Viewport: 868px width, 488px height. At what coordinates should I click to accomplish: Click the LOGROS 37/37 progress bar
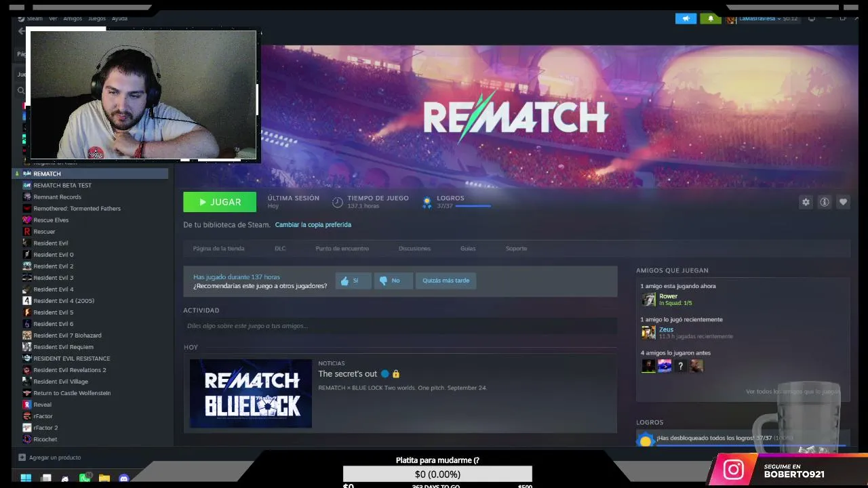click(x=473, y=205)
